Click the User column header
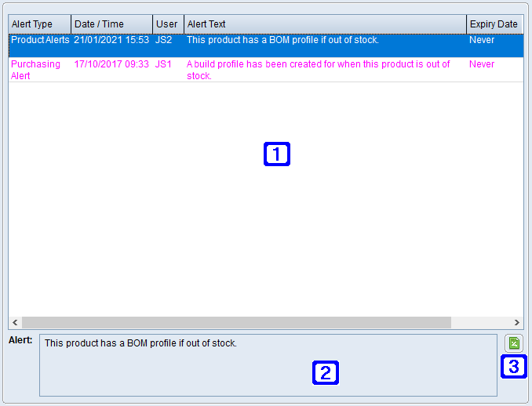 coord(167,24)
